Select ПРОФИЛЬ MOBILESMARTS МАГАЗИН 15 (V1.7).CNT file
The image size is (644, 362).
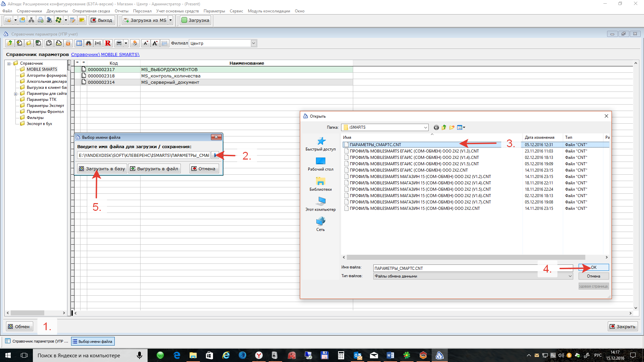[420, 202]
